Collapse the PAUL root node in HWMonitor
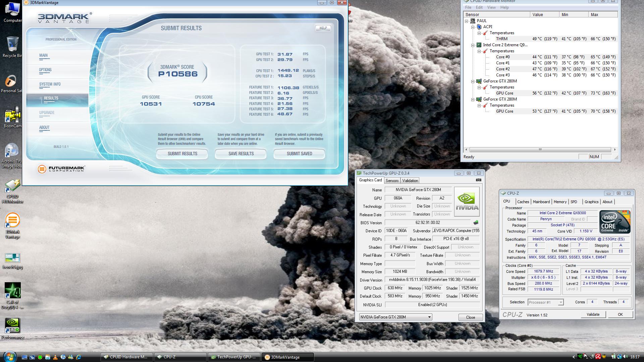 pos(467,21)
